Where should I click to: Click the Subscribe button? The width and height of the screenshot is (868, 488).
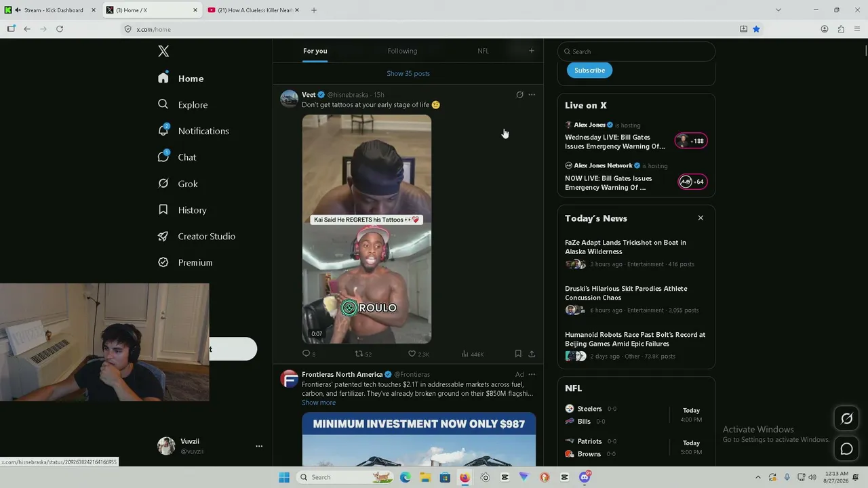coord(589,70)
